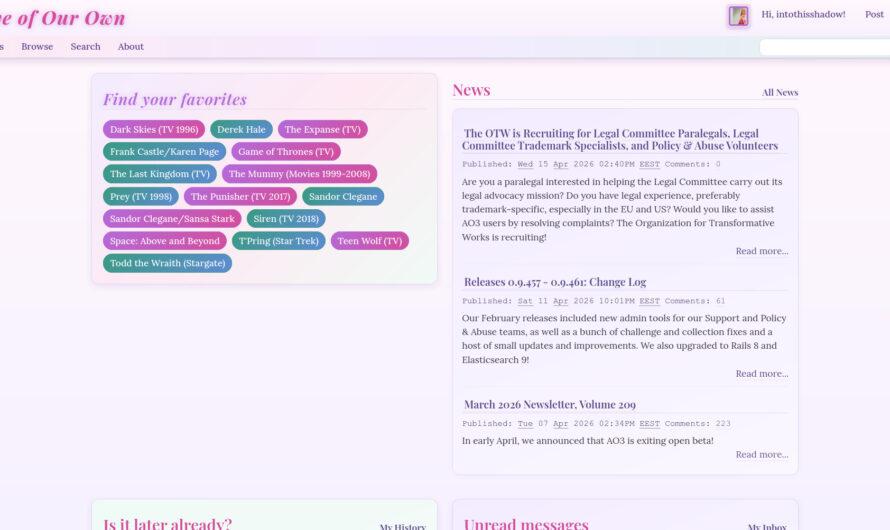Select the Game of Thrones (TV) tag

click(x=286, y=152)
